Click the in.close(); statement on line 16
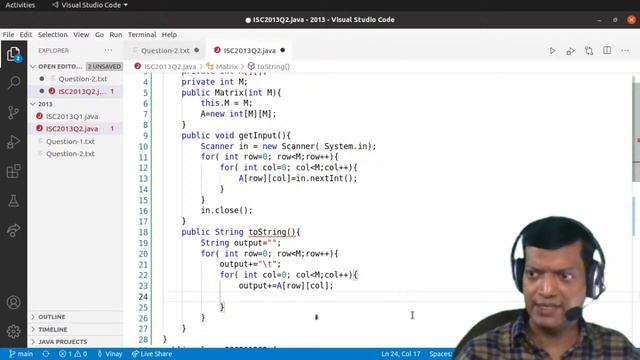The image size is (640, 360). click(227, 211)
